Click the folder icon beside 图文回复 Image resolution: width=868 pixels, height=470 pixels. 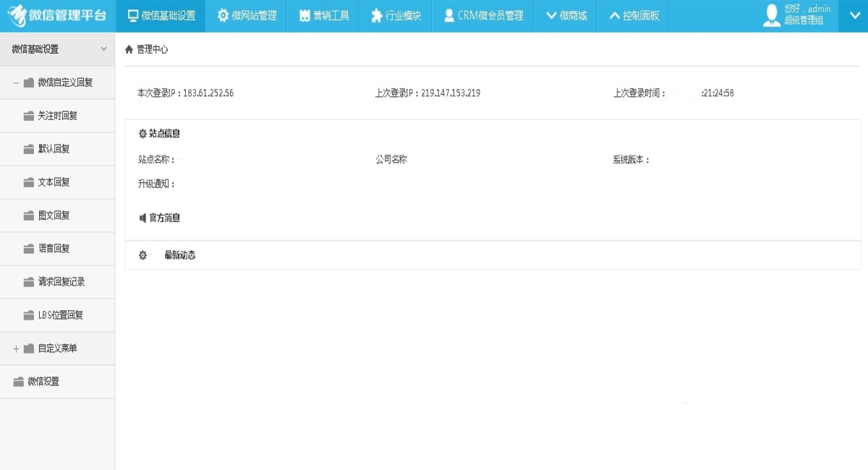[x=29, y=215]
